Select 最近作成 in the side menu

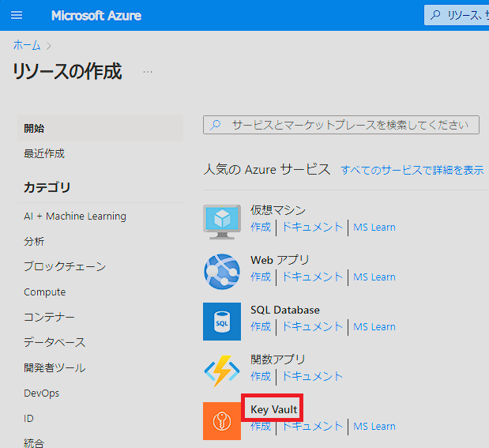pyautogui.click(x=44, y=153)
